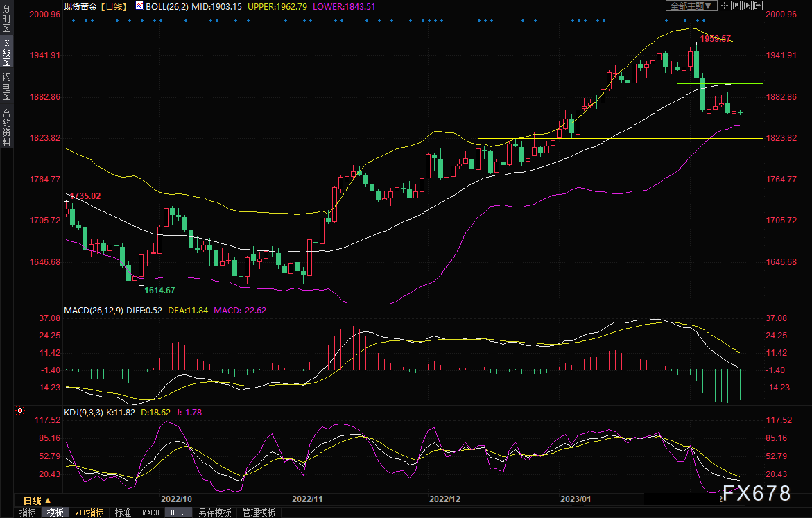This screenshot has width=812, height=518.
Task: Apply the BOLL template
Action: [x=179, y=512]
